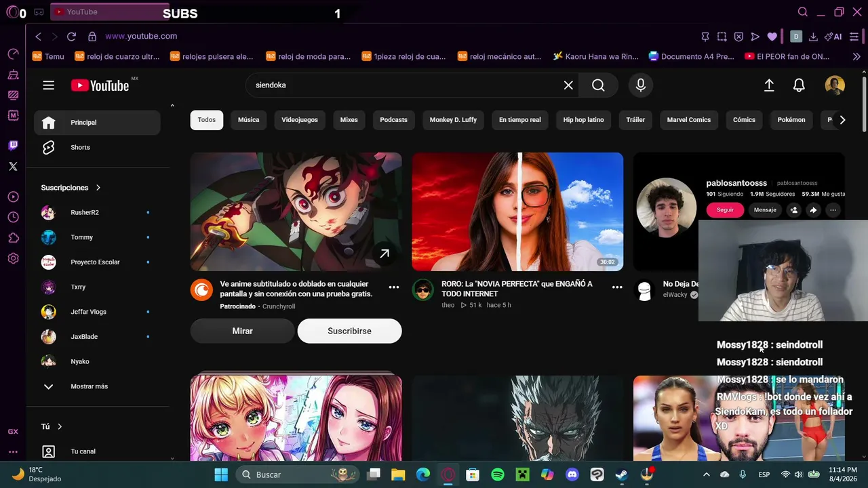Search tabs with the magnifier icon
The image size is (868, 488).
pyautogui.click(x=803, y=12)
